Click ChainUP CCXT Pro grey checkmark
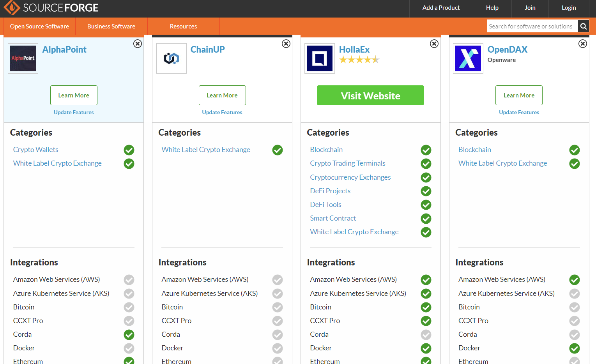This screenshot has height=364, width=596. pyautogui.click(x=278, y=321)
